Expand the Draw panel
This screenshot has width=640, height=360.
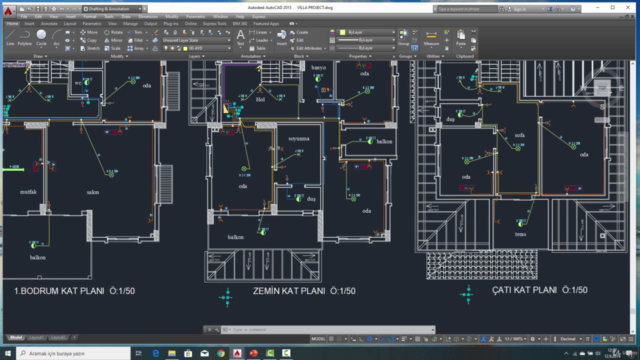(40, 56)
